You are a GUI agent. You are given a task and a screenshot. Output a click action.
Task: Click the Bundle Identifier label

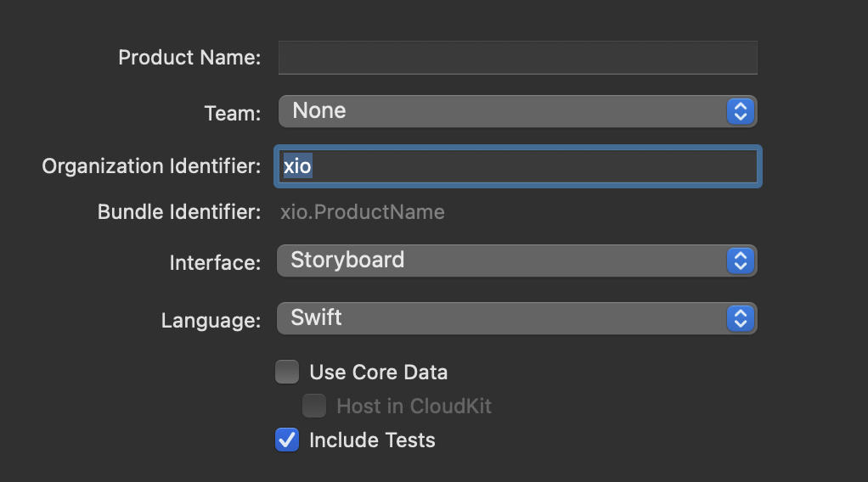(179, 211)
